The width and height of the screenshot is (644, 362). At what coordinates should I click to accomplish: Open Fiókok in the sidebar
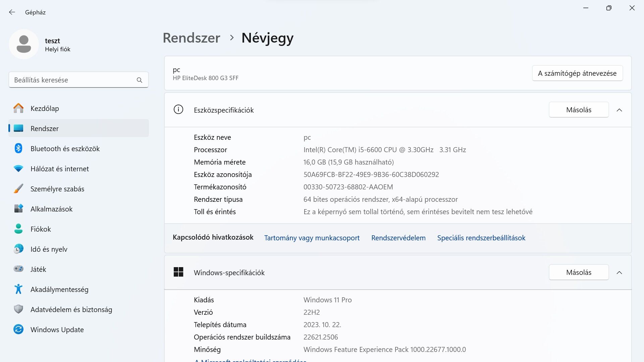tap(78, 229)
